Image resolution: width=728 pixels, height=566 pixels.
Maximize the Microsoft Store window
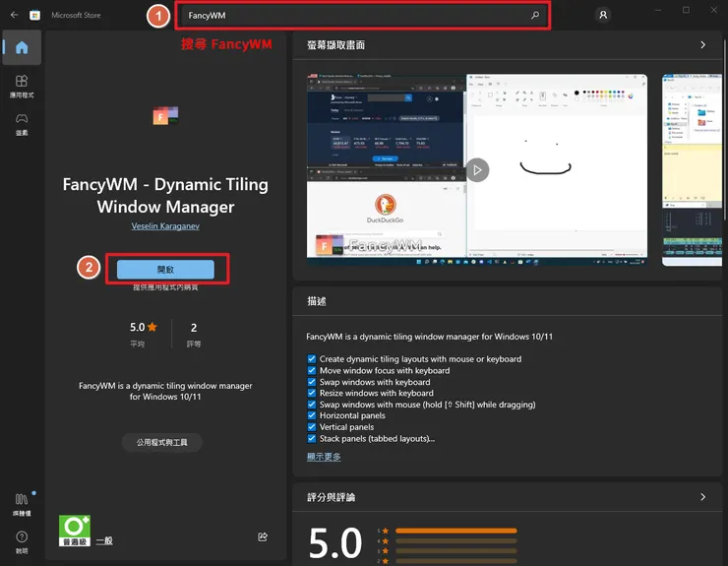tap(686, 10)
